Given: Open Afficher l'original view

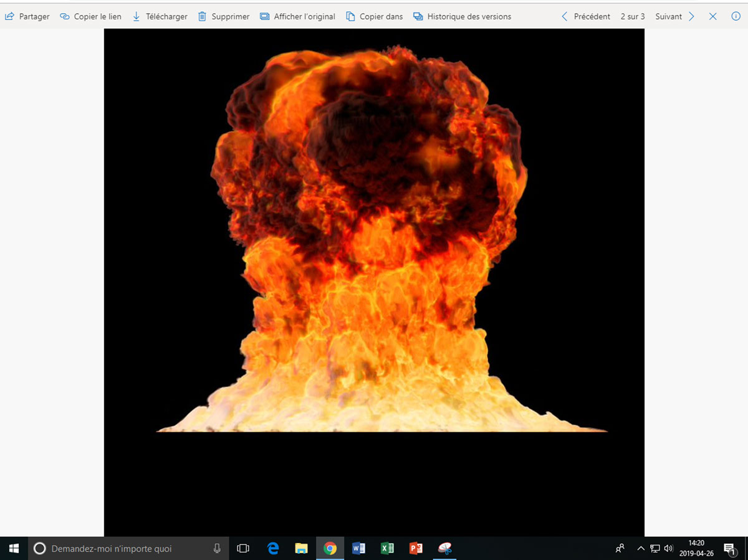Looking at the screenshot, I should point(298,17).
